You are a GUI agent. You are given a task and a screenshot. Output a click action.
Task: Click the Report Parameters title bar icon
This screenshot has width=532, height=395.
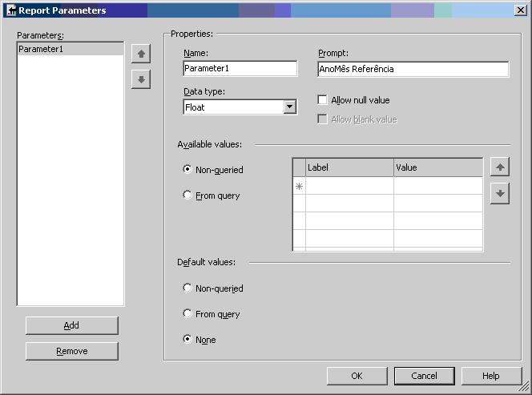[x=10, y=10]
